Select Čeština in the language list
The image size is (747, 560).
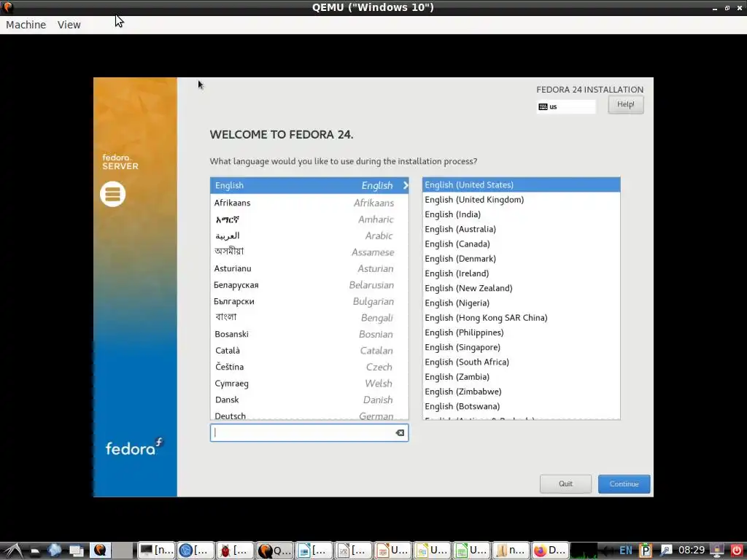(309, 367)
